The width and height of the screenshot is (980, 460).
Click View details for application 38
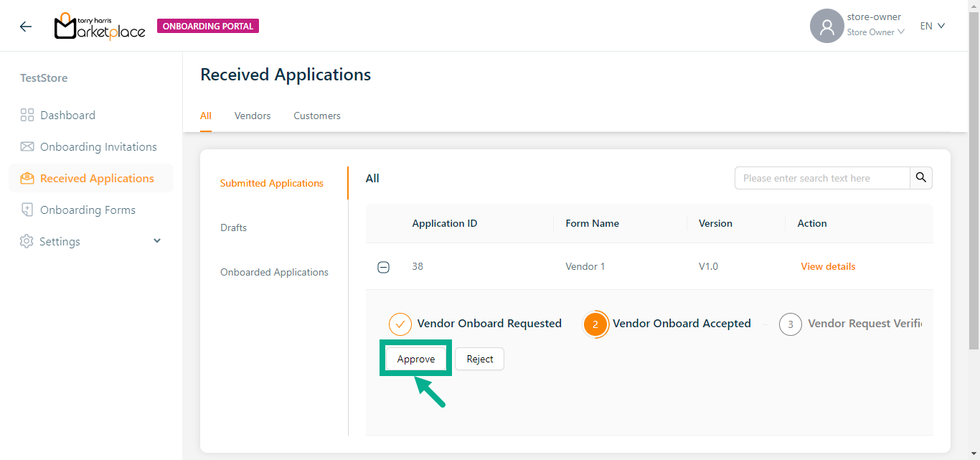click(828, 266)
